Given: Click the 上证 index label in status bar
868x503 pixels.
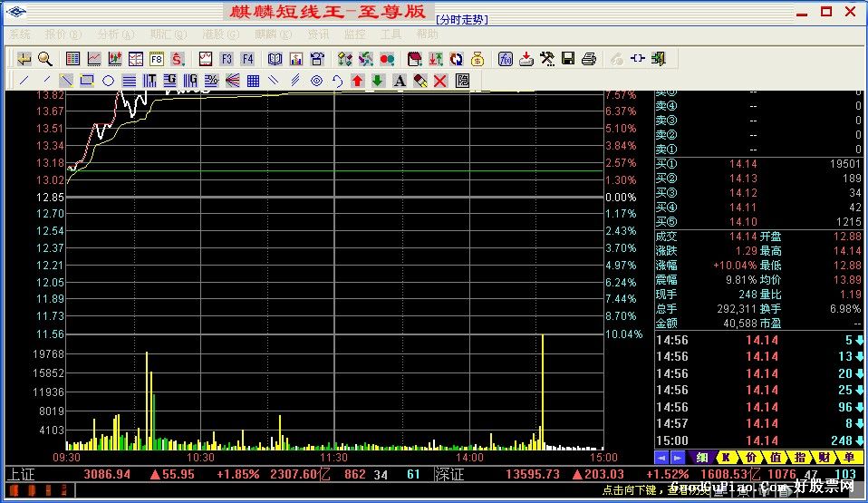Looking at the screenshot, I should coord(21,475).
